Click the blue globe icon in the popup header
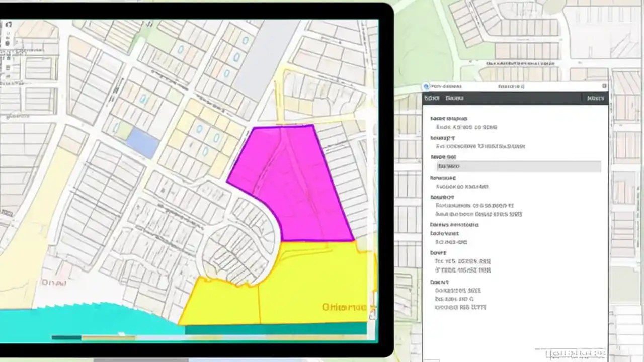644x362 pixels. [x=427, y=86]
